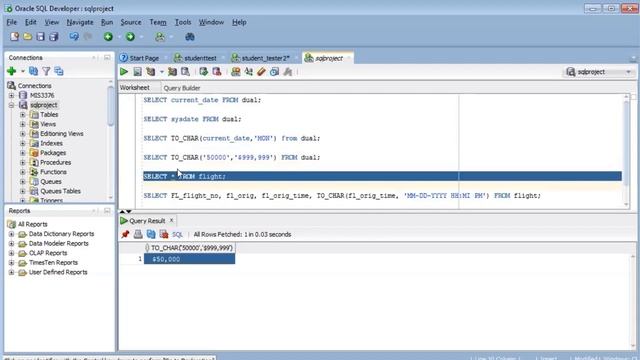Expand the Tables tree node
The height and width of the screenshot is (360, 640).
23,115
